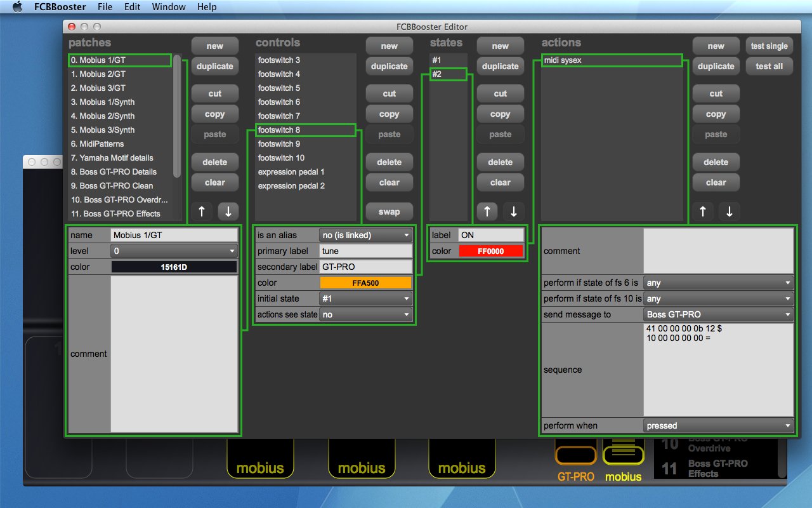Click the test all button
This screenshot has height=508, width=812.
pos(769,66)
